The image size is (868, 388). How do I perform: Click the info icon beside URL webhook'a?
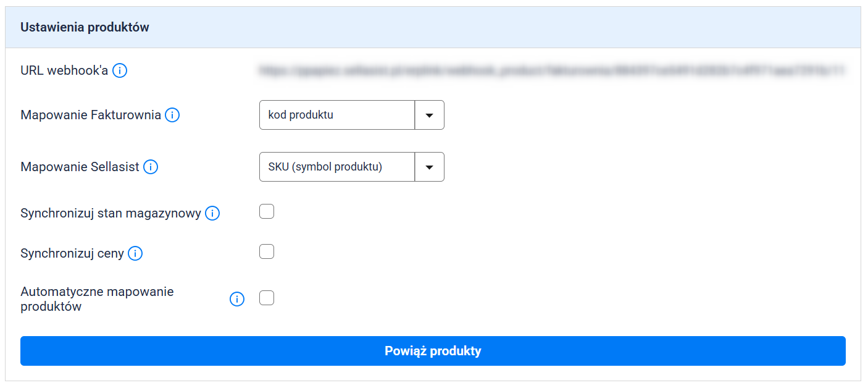click(120, 70)
